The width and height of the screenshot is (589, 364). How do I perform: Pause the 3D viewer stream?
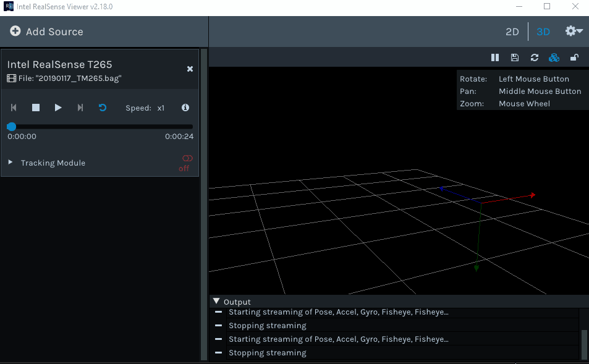495,57
